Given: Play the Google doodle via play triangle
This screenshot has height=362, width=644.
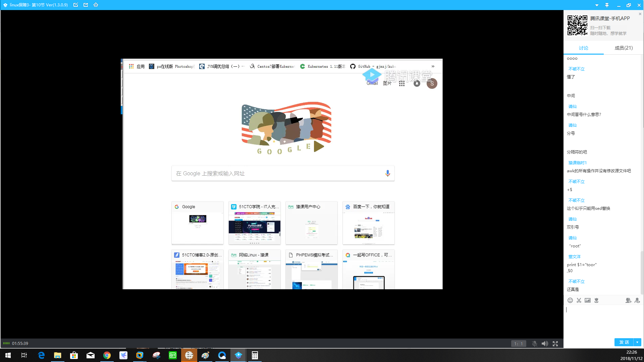Looking at the screenshot, I should click(318, 146).
